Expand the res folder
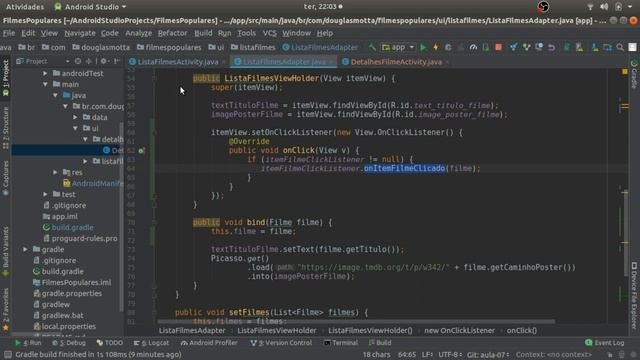The height and width of the screenshot is (360, 640). [x=55, y=172]
